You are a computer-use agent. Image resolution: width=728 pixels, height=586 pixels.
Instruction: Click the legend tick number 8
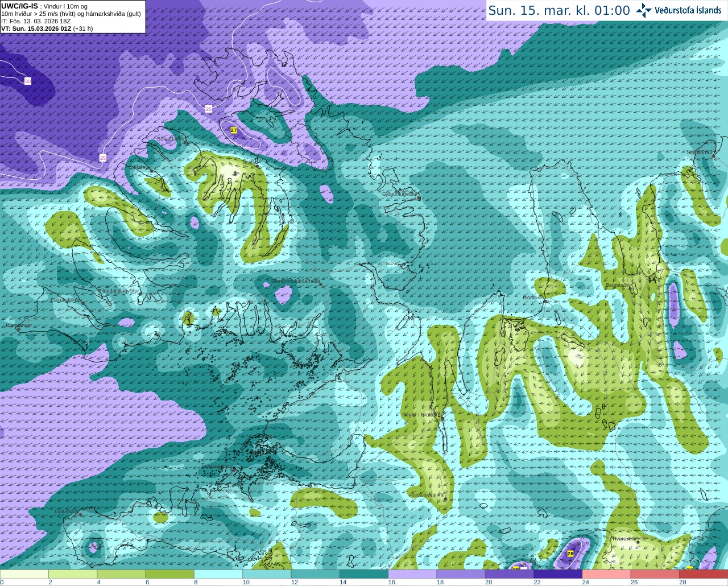(196, 582)
